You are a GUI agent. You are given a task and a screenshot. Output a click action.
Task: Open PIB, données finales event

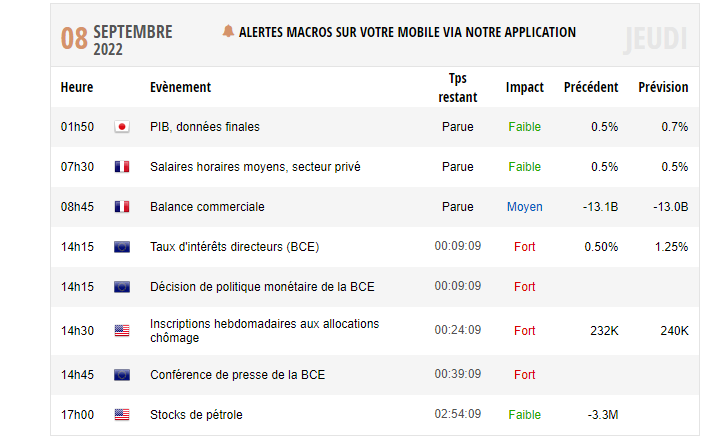tap(204, 127)
